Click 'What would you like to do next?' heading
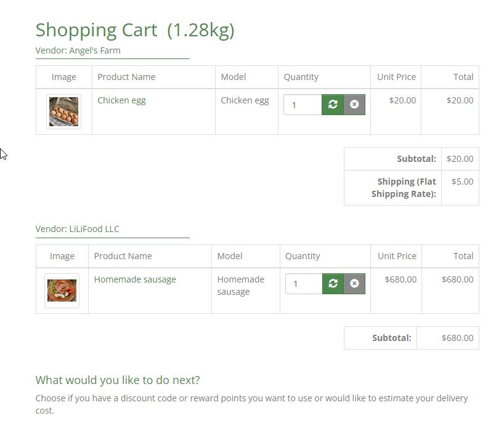 pyautogui.click(x=117, y=380)
